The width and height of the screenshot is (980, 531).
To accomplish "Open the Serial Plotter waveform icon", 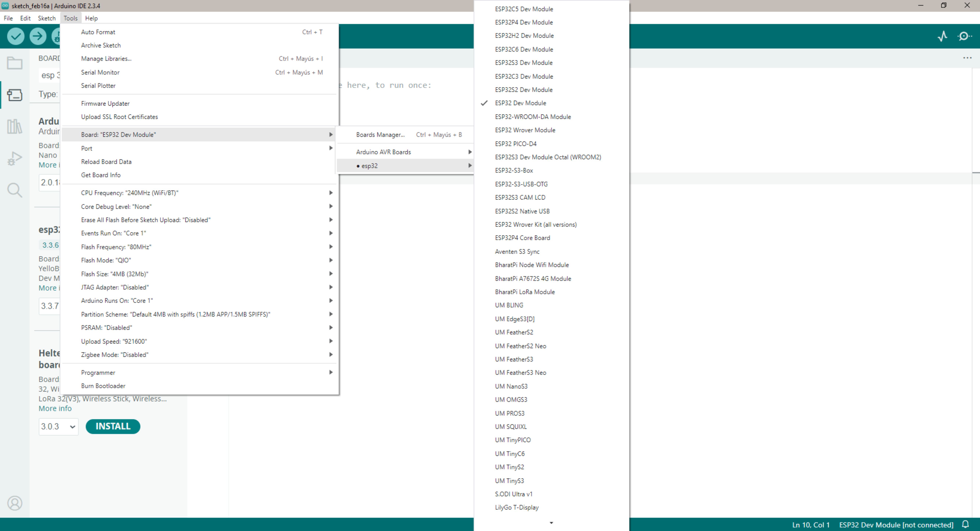I will point(942,36).
